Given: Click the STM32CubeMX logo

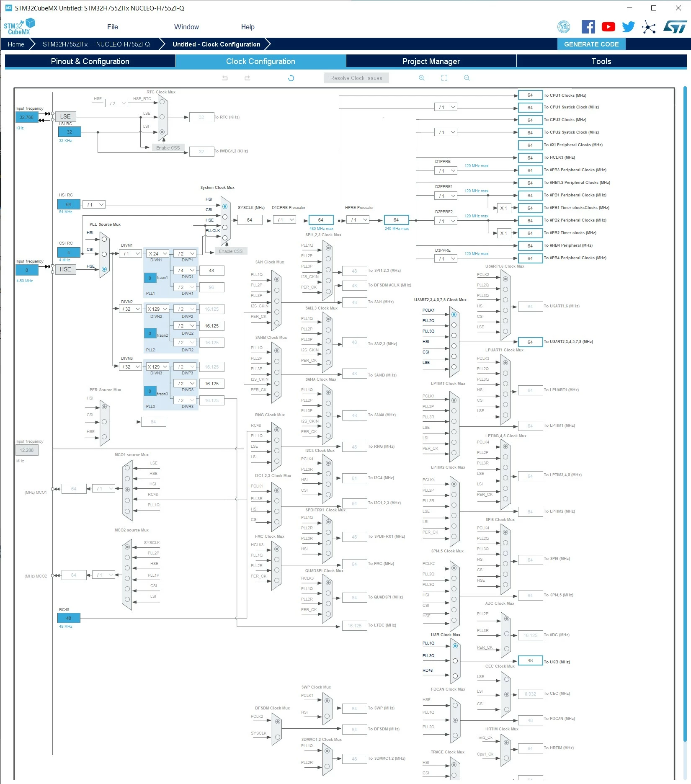Looking at the screenshot, I should pyautogui.click(x=19, y=27).
